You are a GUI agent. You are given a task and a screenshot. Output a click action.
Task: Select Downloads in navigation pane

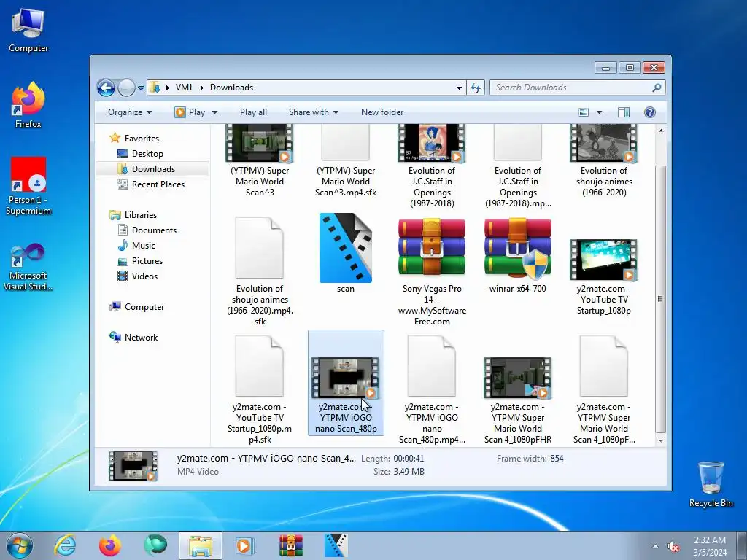click(x=153, y=169)
